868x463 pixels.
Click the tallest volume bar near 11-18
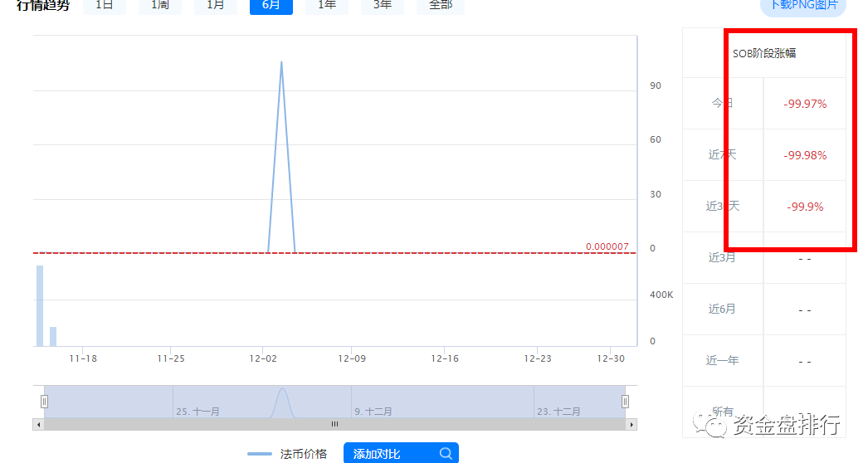[x=40, y=305]
